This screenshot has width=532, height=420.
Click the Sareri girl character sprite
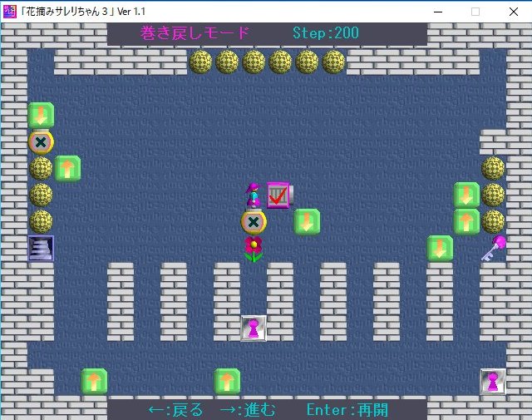coord(254,195)
